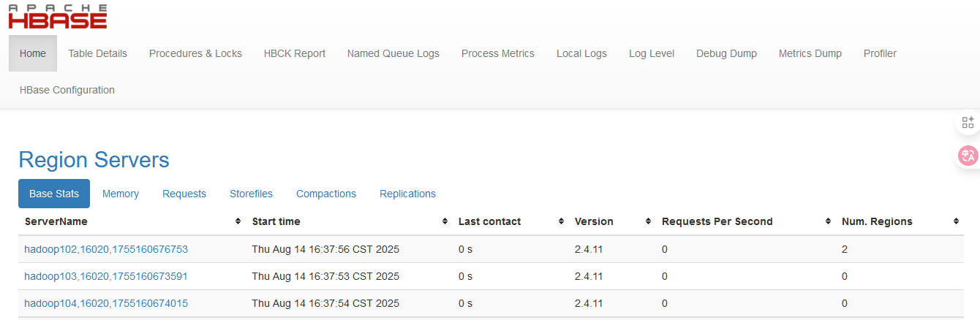Open Metrics Dump page
This screenshot has height=320, width=980.
point(810,53)
